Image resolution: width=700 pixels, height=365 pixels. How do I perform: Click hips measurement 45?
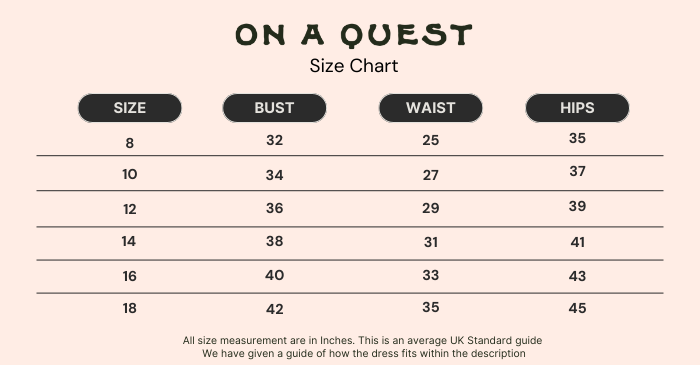[577, 308]
